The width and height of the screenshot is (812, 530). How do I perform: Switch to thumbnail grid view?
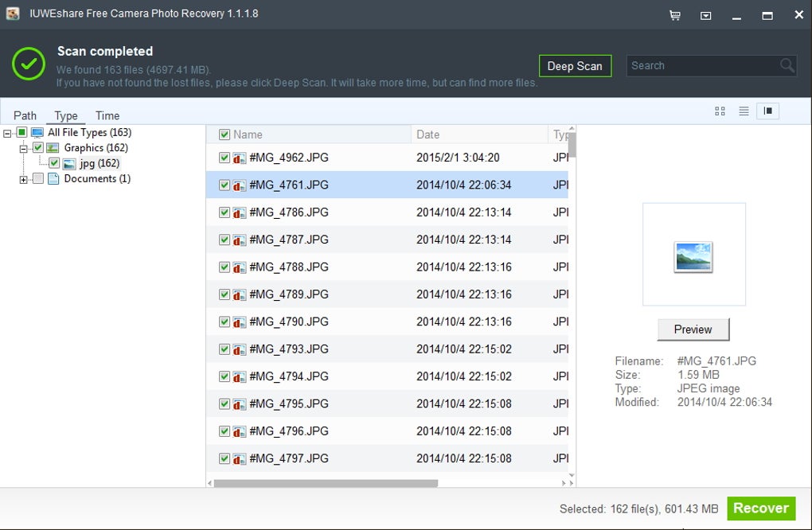point(720,111)
